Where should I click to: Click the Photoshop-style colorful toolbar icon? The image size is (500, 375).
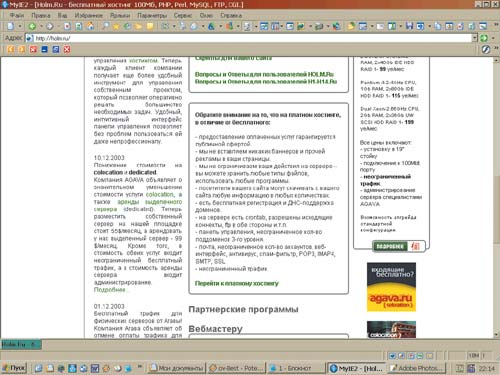coord(230,26)
